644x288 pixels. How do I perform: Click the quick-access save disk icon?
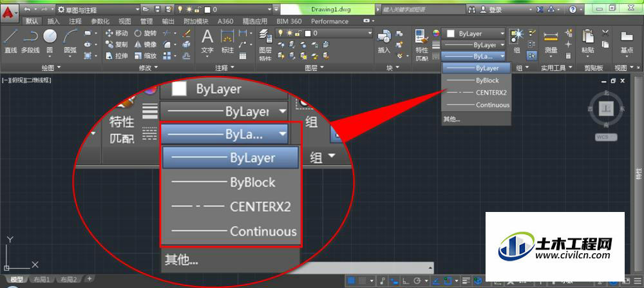click(157, 9)
